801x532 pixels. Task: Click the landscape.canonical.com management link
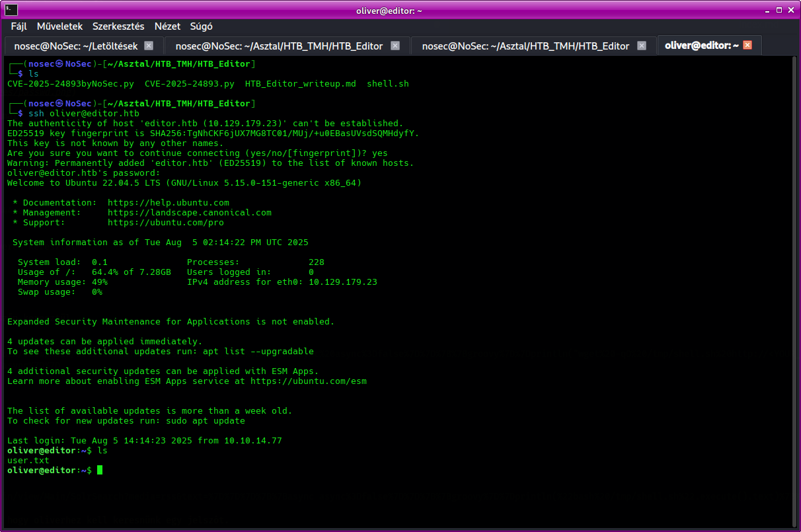coord(190,213)
